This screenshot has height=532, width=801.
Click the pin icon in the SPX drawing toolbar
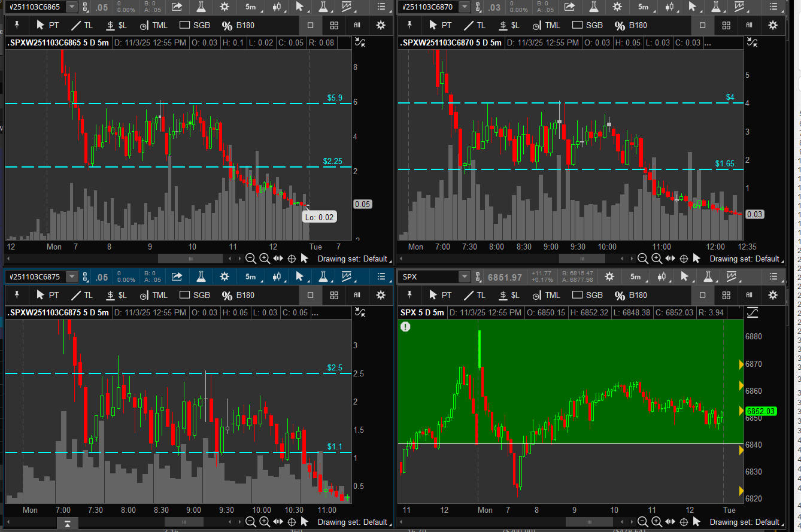coord(409,295)
